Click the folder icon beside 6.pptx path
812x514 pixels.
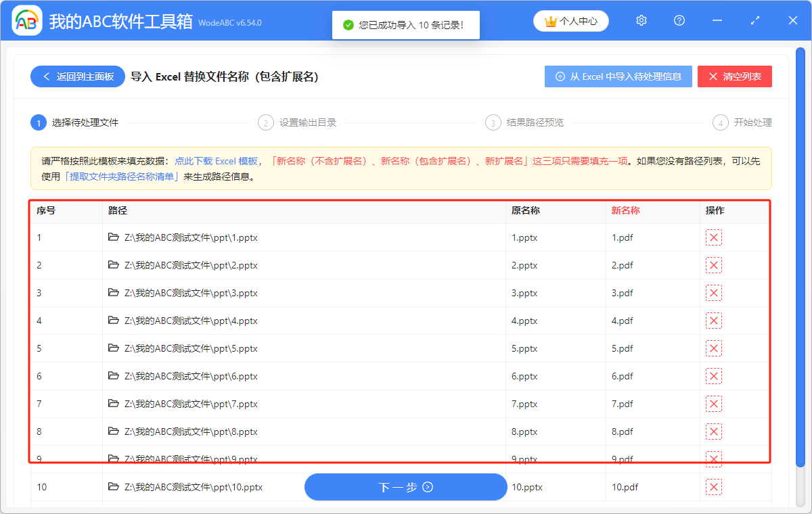tap(114, 376)
